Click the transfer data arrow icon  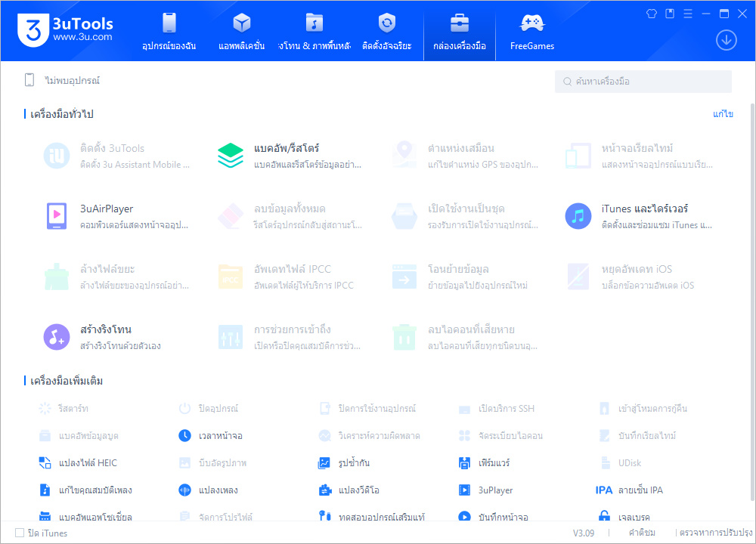click(404, 277)
